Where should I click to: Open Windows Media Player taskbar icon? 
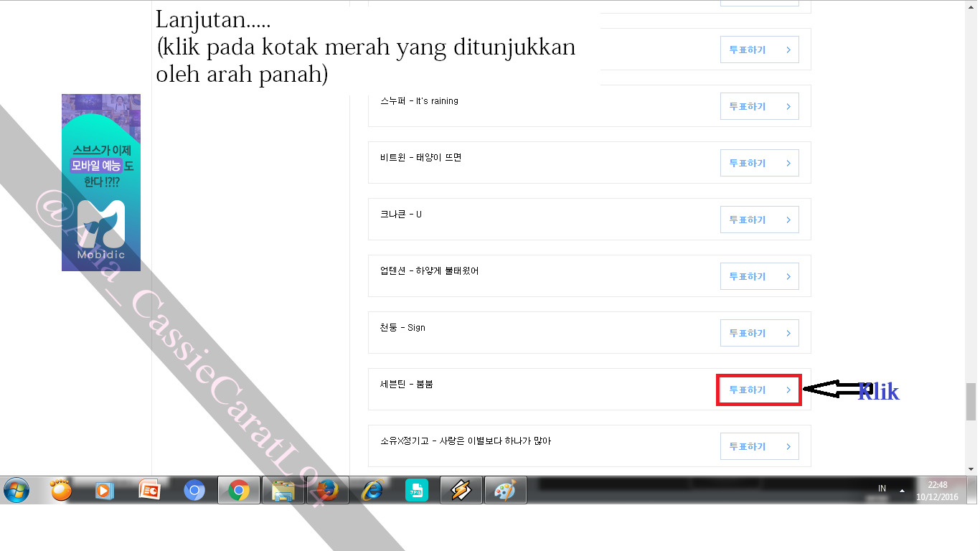(105, 491)
